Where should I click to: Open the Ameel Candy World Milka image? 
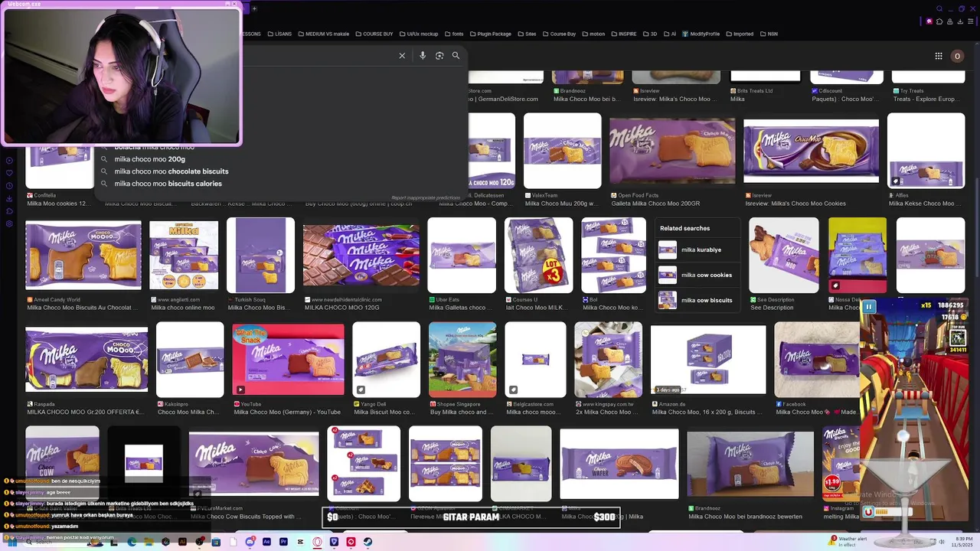pos(83,255)
